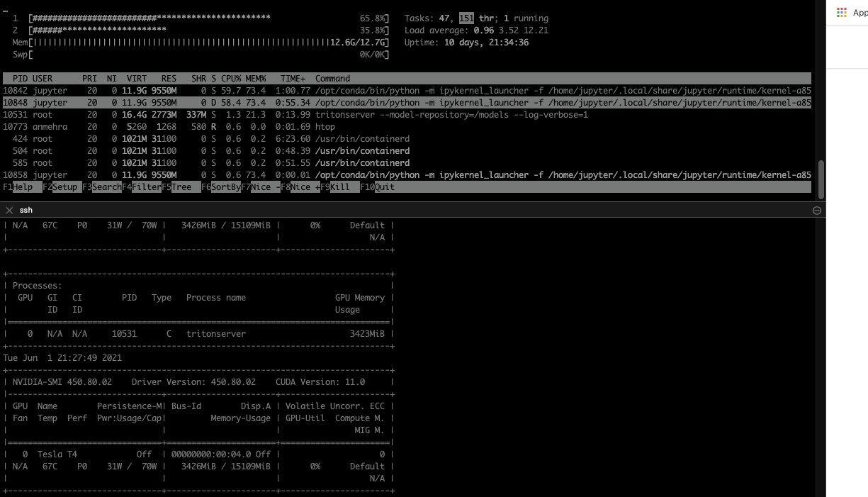This screenshot has width=868, height=497.
Task: Click the ellipsis options icon on the terminal bar
Action: click(x=816, y=210)
